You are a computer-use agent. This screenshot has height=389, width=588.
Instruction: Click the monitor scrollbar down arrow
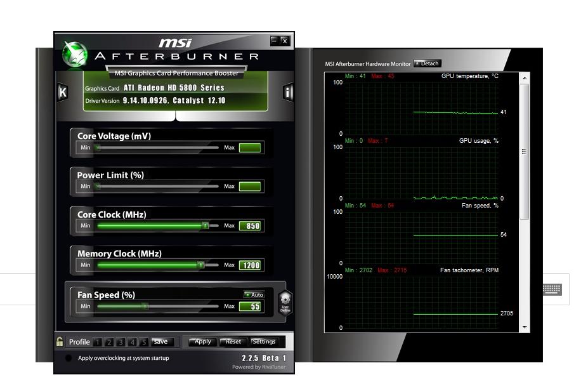tap(525, 327)
